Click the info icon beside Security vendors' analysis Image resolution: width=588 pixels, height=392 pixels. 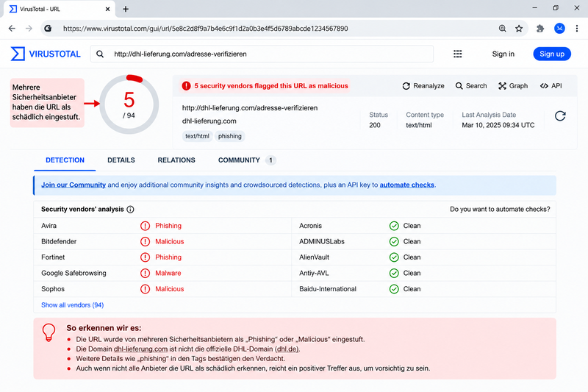click(x=130, y=210)
